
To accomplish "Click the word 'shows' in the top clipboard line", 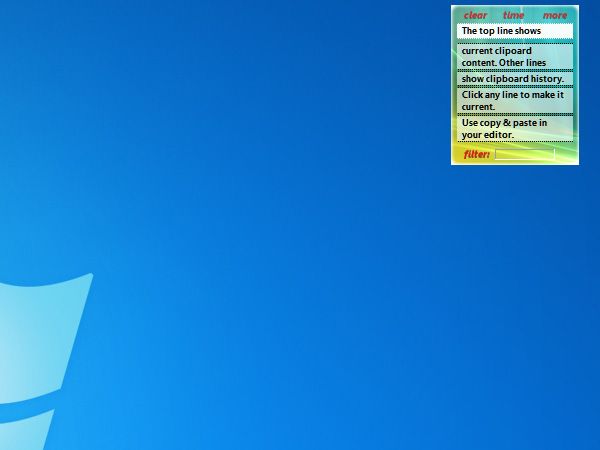I will (528, 31).
